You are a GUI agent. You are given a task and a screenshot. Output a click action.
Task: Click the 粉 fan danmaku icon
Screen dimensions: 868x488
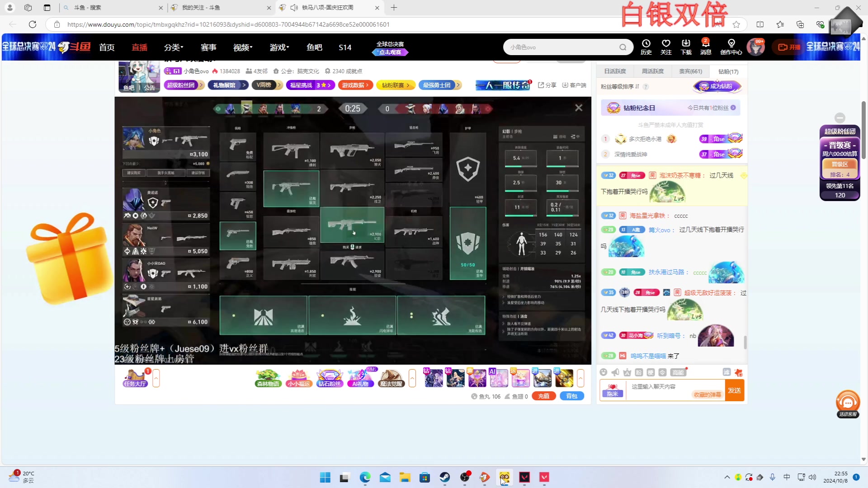point(639,372)
